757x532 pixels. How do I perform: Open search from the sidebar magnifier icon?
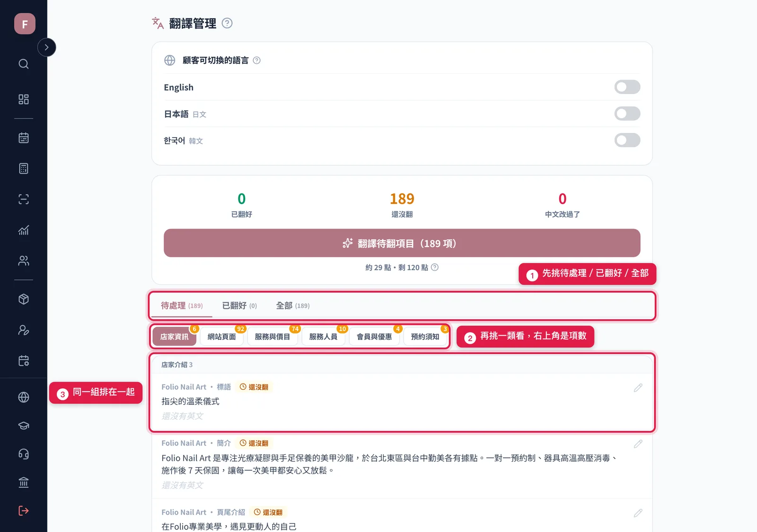click(x=24, y=64)
